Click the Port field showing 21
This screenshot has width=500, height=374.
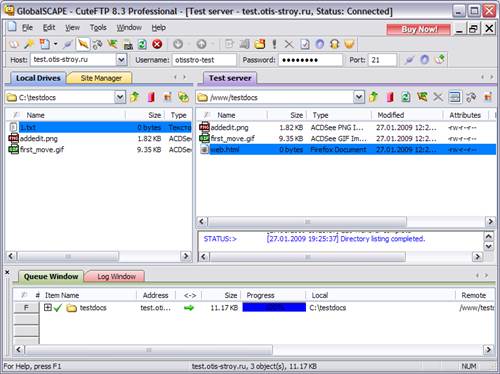click(x=382, y=60)
